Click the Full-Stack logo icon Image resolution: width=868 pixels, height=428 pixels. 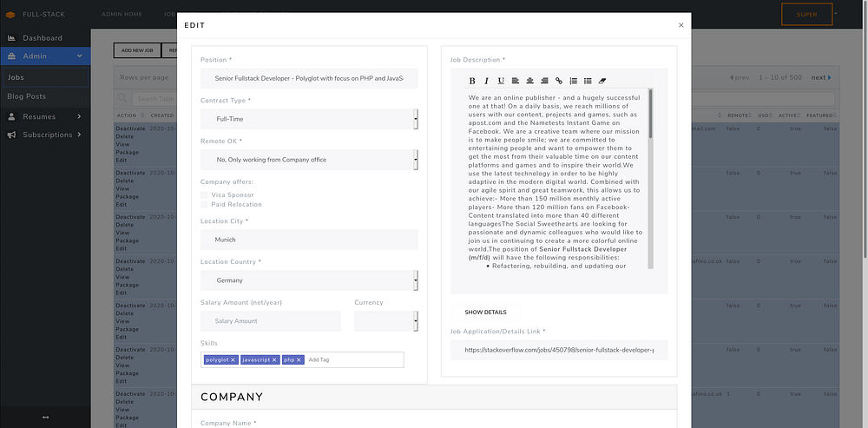[10, 15]
